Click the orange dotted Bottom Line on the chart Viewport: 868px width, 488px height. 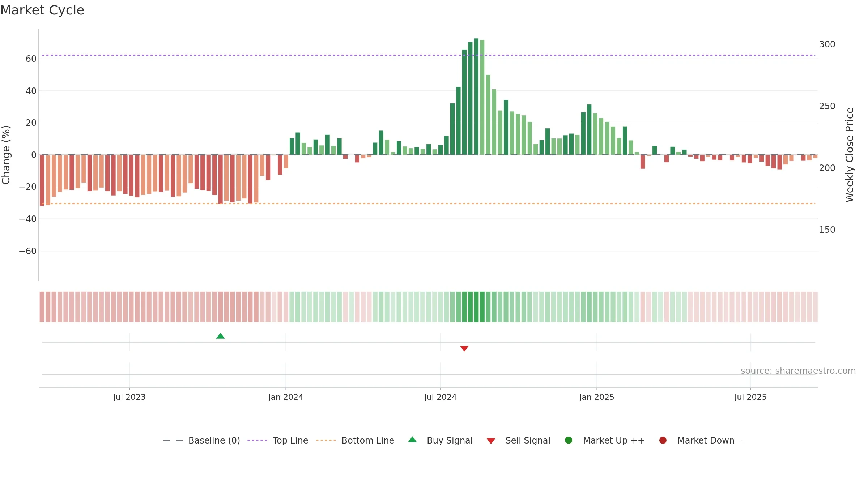pyautogui.click(x=429, y=204)
